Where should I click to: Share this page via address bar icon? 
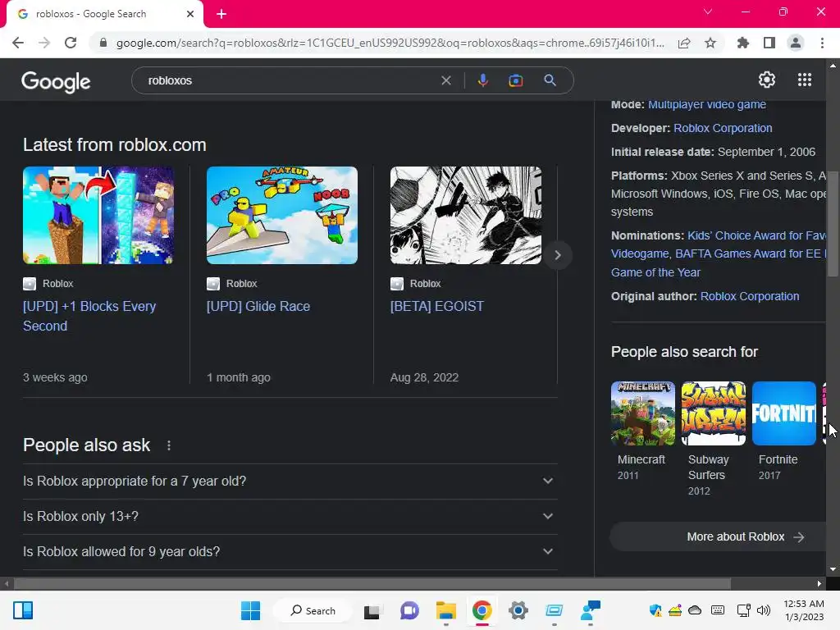(x=684, y=43)
